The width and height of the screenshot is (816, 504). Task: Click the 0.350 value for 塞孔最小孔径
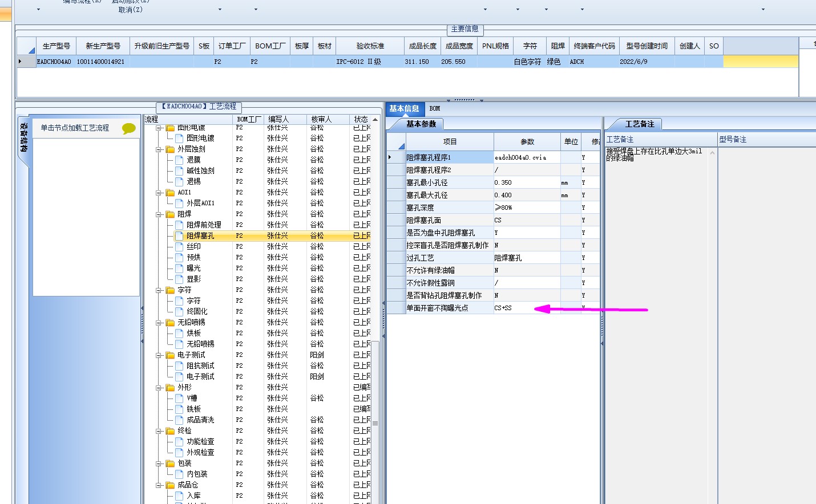coord(527,182)
